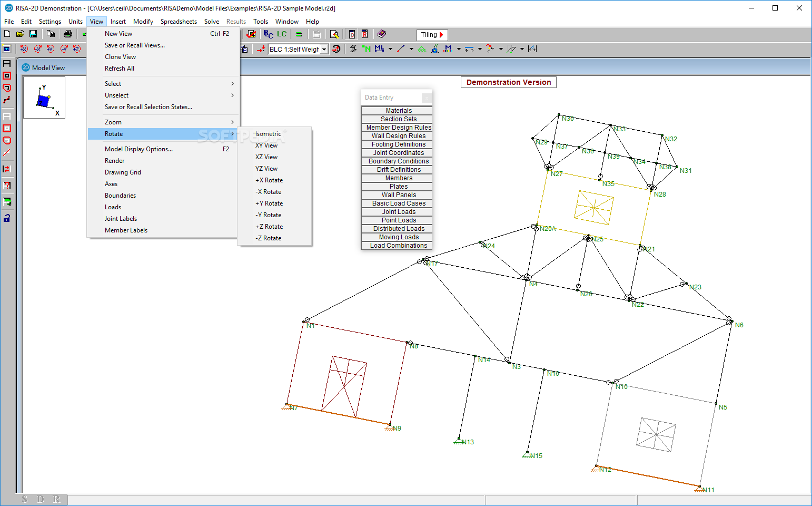
Task: Click the green equals solve icon
Action: point(299,34)
